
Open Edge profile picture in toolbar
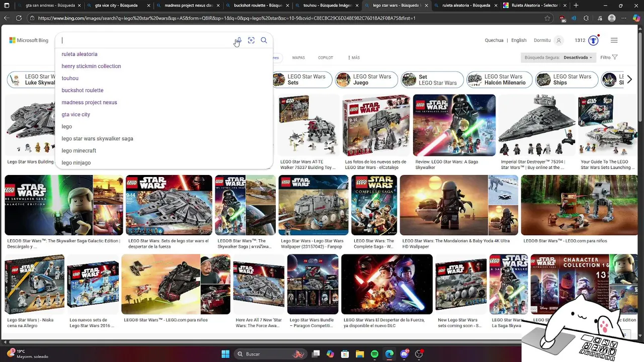612,18
